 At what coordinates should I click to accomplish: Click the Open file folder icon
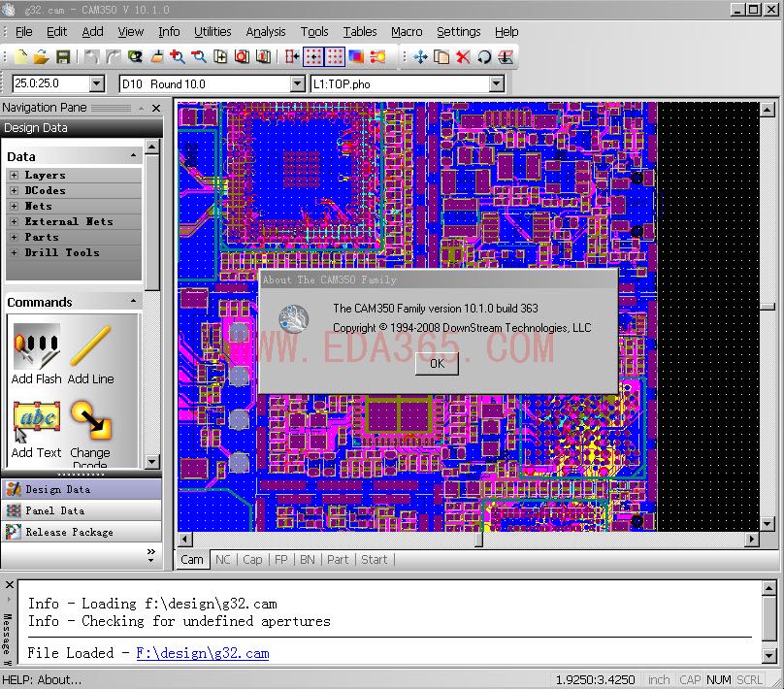coord(42,56)
